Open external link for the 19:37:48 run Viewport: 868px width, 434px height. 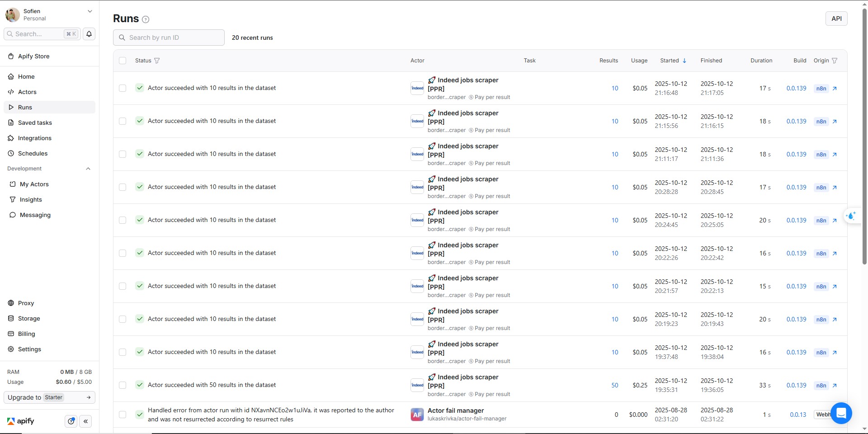click(835, 353)
